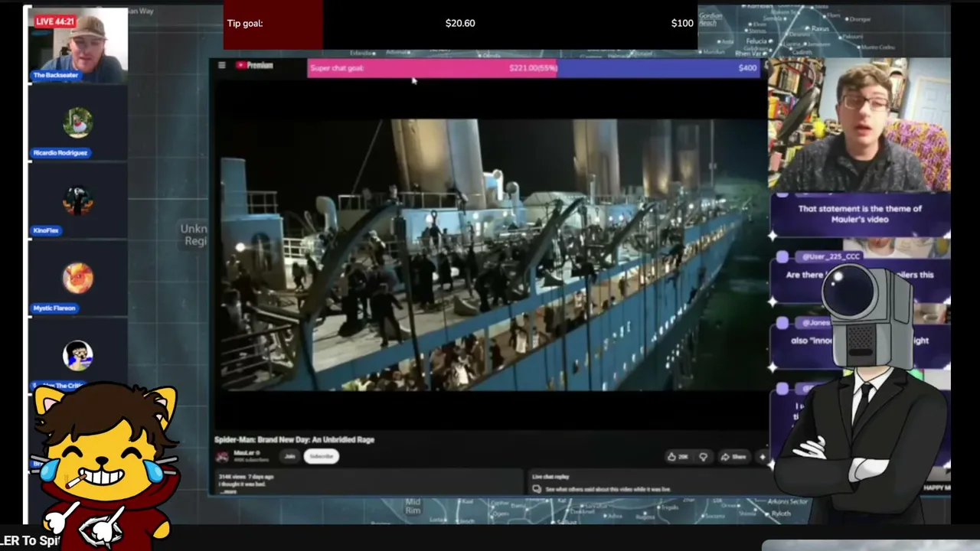Click the Titanic video player frame
Screen dimensions: 980x551
coord(490,254)
